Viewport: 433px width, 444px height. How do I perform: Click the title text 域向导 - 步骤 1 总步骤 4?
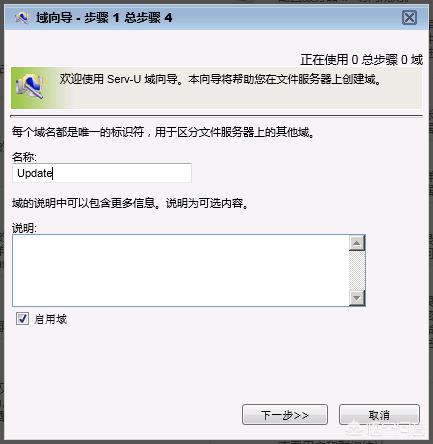pyautogui.click(x=104, y=17)
